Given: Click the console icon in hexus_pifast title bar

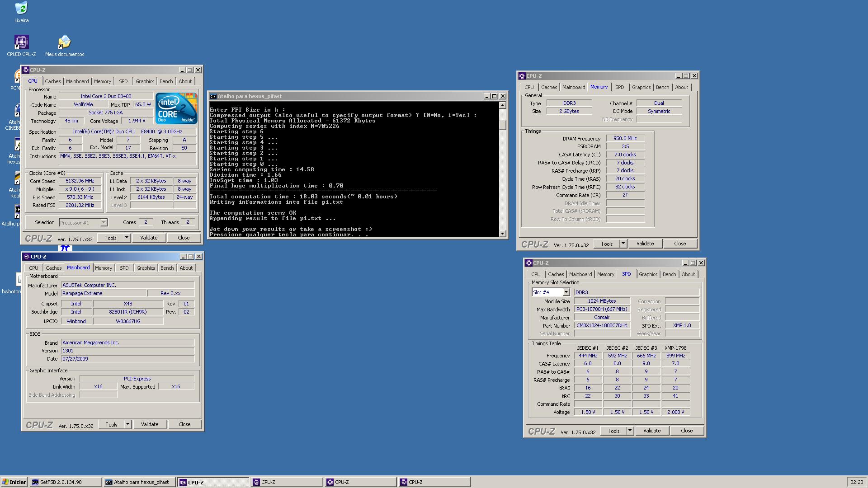Looking at the screenshot, I should click(x=213, y=96).
